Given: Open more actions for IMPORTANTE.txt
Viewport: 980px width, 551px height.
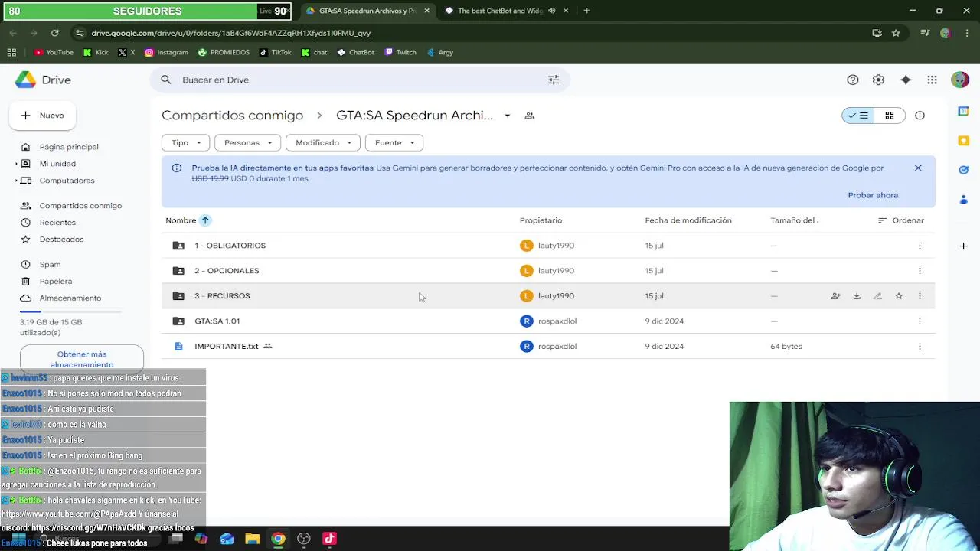Looking at the screenshot, I should point(920,347).
